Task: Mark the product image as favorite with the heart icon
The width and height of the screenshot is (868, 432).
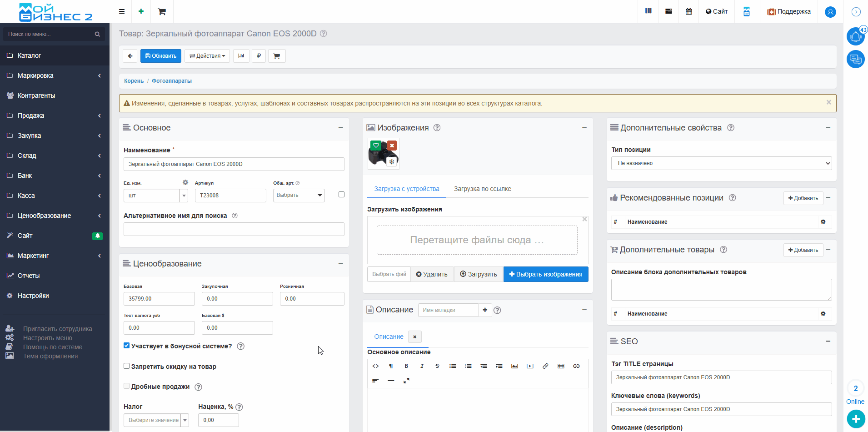Action: point(376,146)
